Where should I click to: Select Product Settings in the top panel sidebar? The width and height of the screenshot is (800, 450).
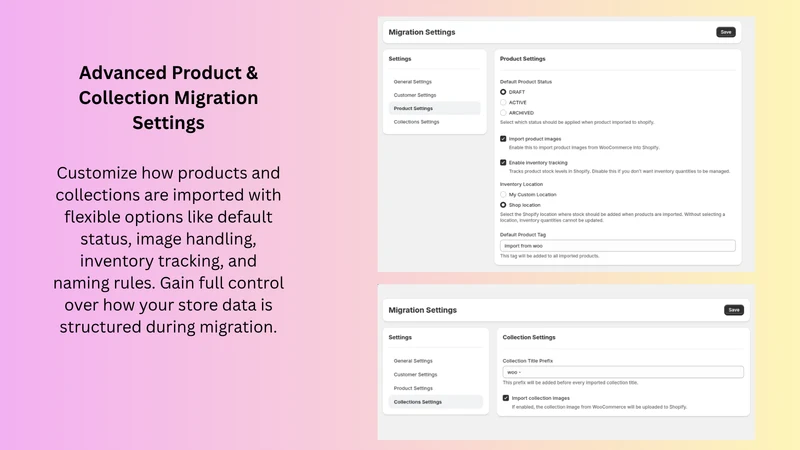[435, 108]
